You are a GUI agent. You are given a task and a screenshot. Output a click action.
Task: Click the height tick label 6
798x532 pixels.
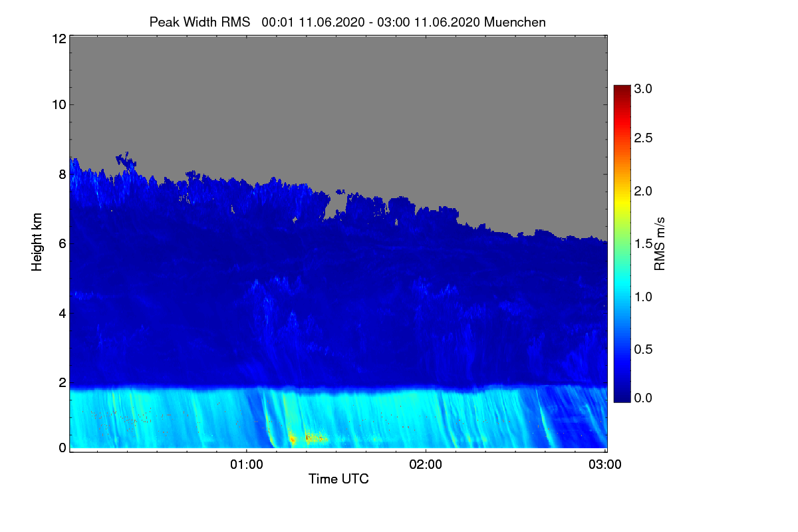[61, 243]
